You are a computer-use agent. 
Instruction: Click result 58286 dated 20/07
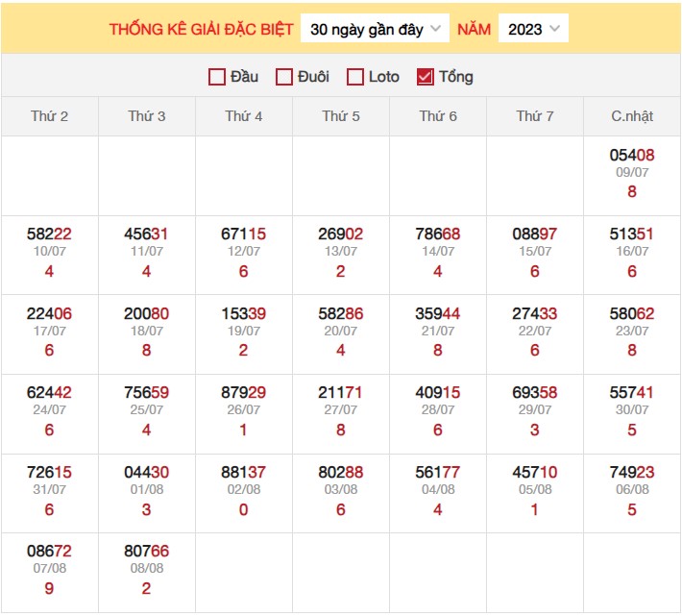341,313
